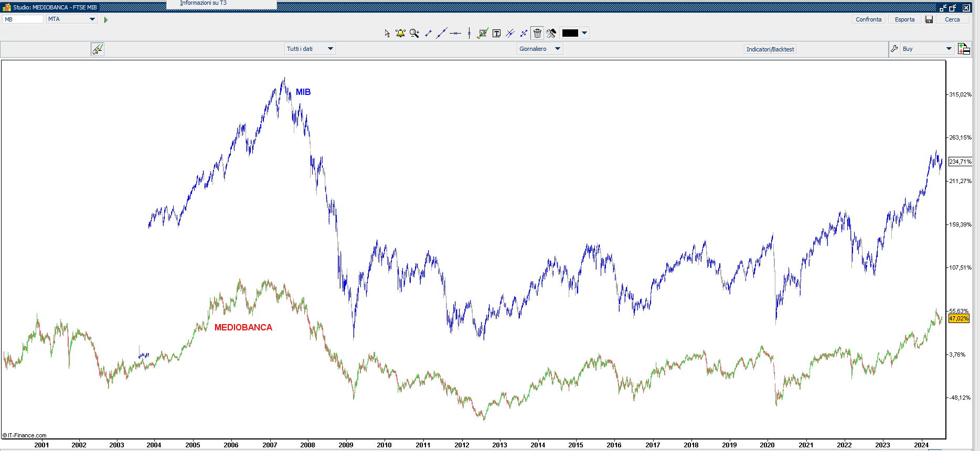The height and width of the screenshot is (451, 980).
Task: Click the 2024 year label on time axis
Action: [x=921, y=445]
